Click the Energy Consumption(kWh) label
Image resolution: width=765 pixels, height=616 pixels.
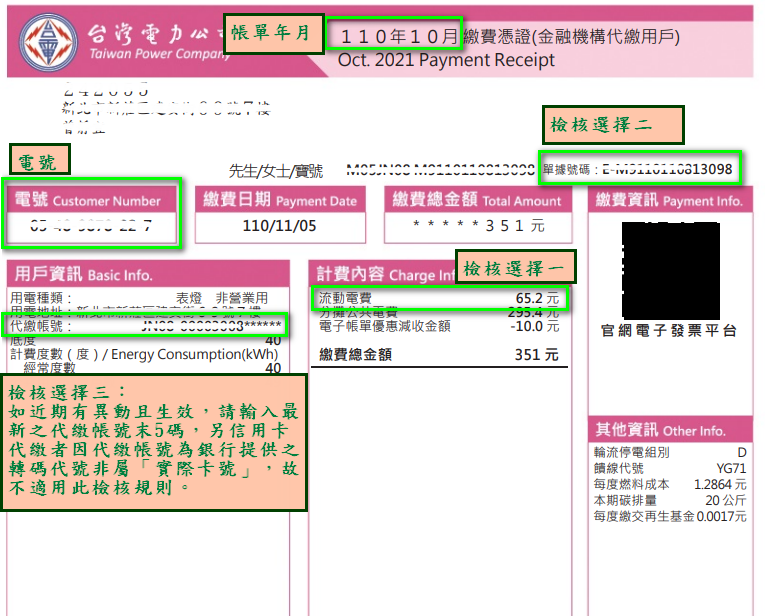coord(194,354)
